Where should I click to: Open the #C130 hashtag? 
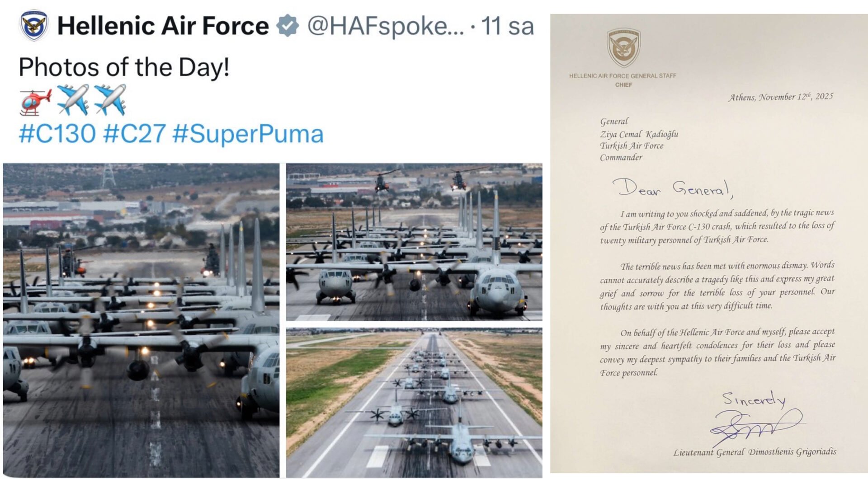click(x=57, y=134)
